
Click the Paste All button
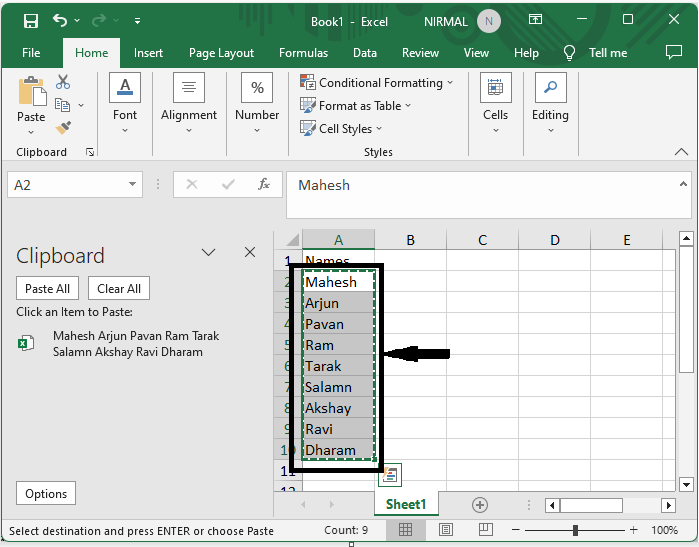pyautogui.click(x=47, y=288)
